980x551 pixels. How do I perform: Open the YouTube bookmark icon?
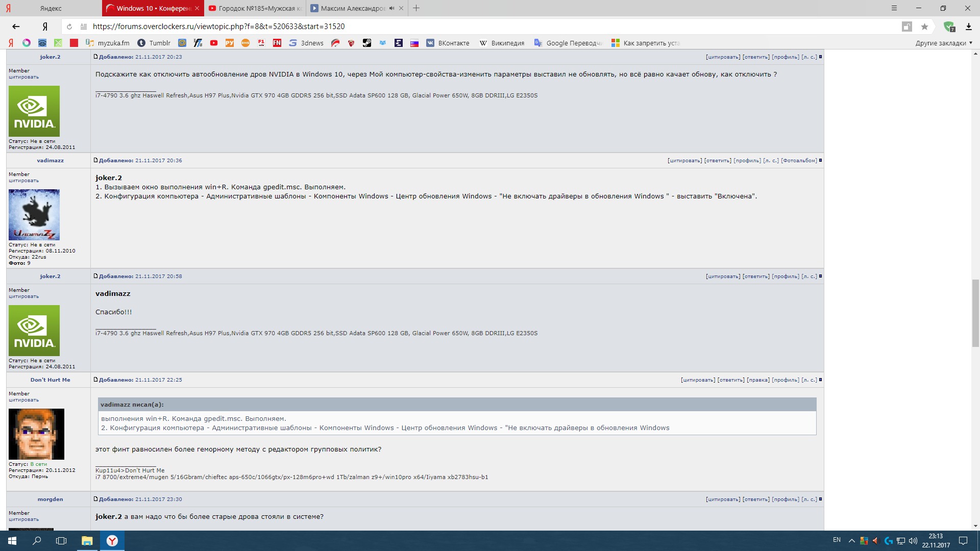[x=214, y=43]
